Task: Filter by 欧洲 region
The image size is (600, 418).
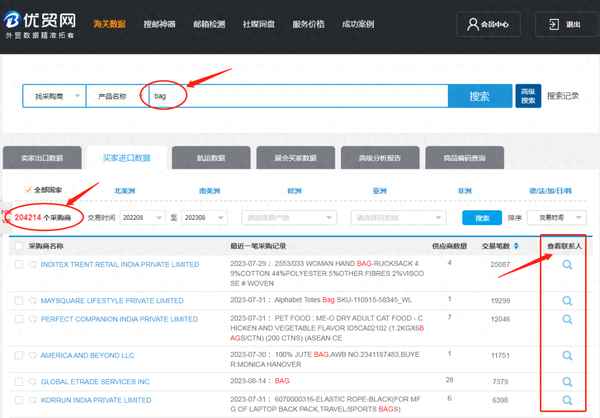Action: [x=294, y=190]
